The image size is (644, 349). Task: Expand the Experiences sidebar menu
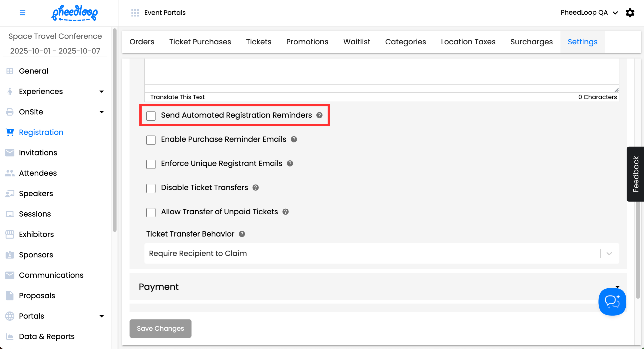coord(102,92)
